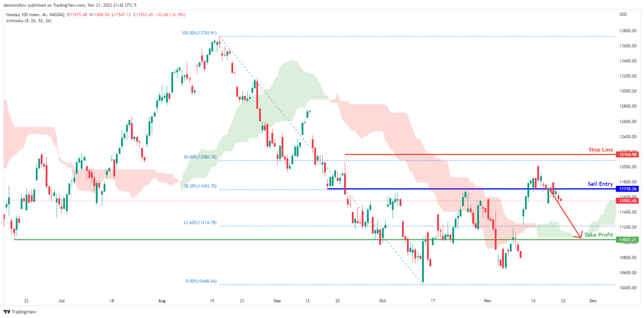The width and height of the screenshot is (644, 318).
Task: Select the 12164.90 stop loss price tag
Action: [x=628, y=154]
